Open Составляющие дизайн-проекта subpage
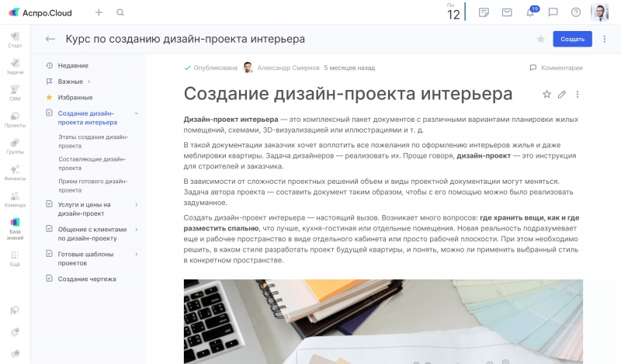 pos(92,164)
